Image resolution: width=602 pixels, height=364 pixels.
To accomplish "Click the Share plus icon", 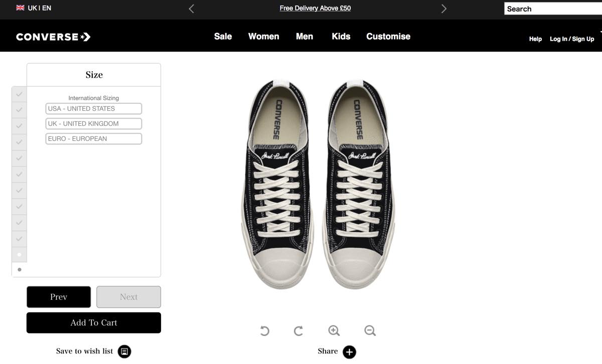I will [350, 352].
